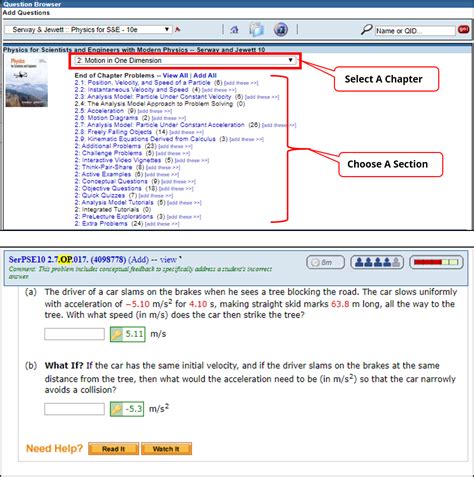Open the Think-Pair-Share section
The width and height of the screenshot is (474, 477).
coord(103,167)
